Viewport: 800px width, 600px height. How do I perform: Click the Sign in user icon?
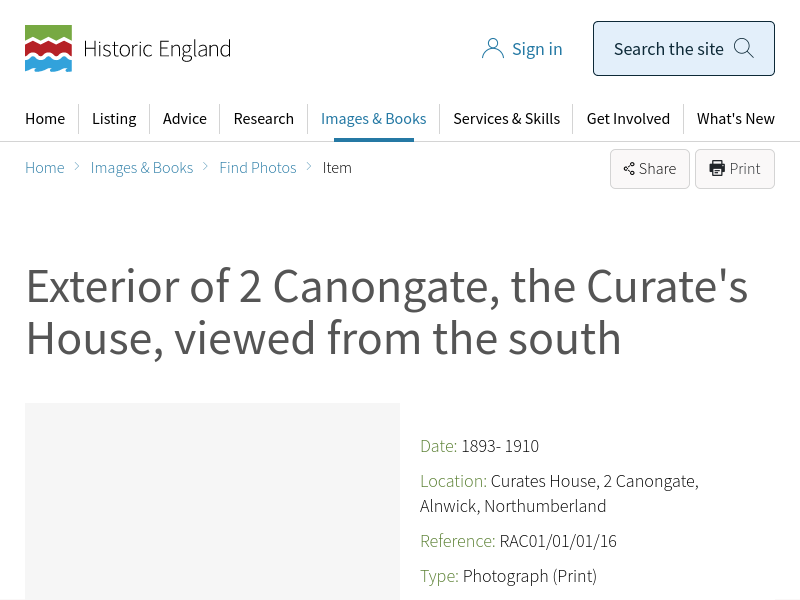click(492, 49)
